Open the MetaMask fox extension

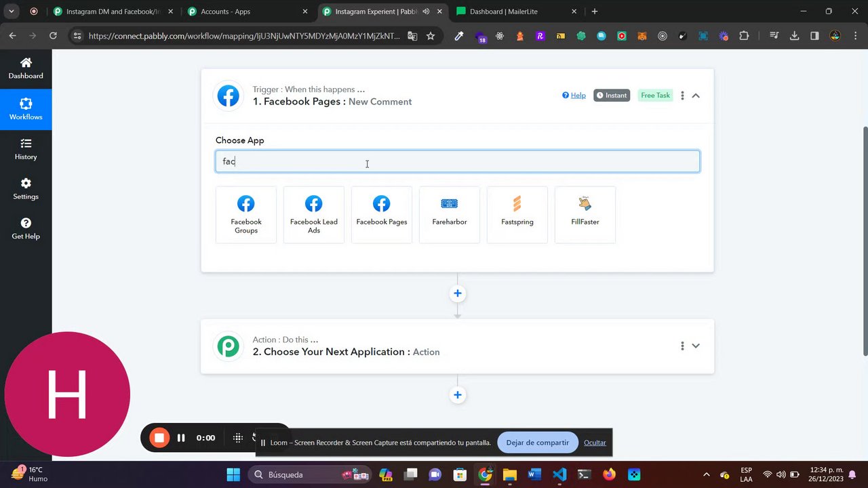(642, 36)
